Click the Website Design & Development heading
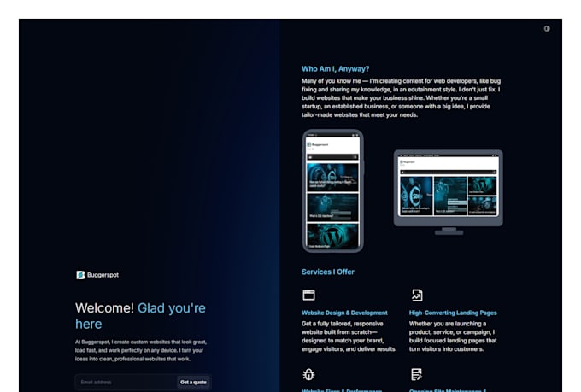 (x=344, y=313)
